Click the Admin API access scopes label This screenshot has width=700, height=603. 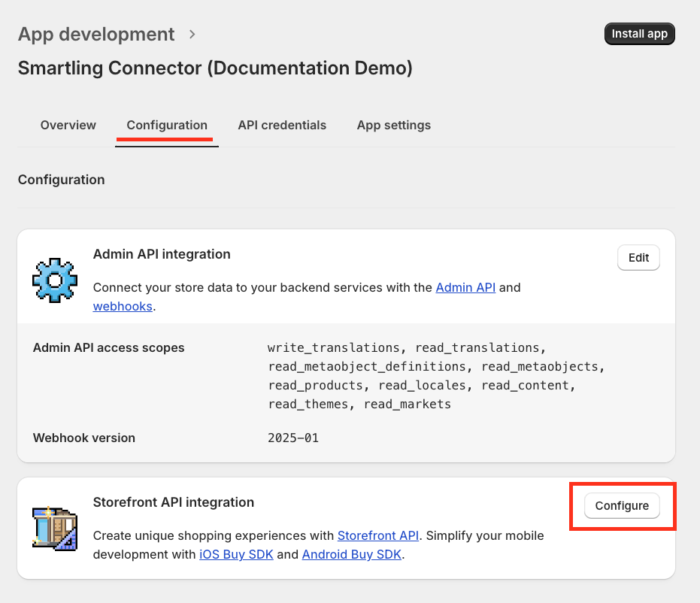coord(108,347)
